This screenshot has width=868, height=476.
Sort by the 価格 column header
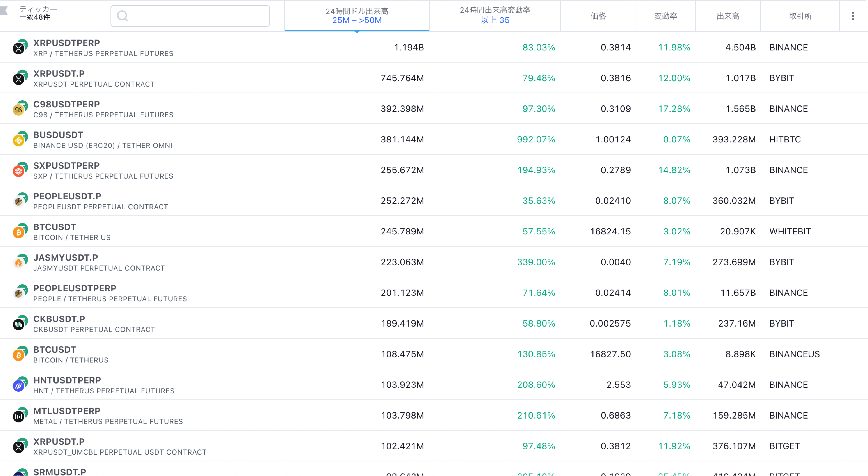coord(598,16)
